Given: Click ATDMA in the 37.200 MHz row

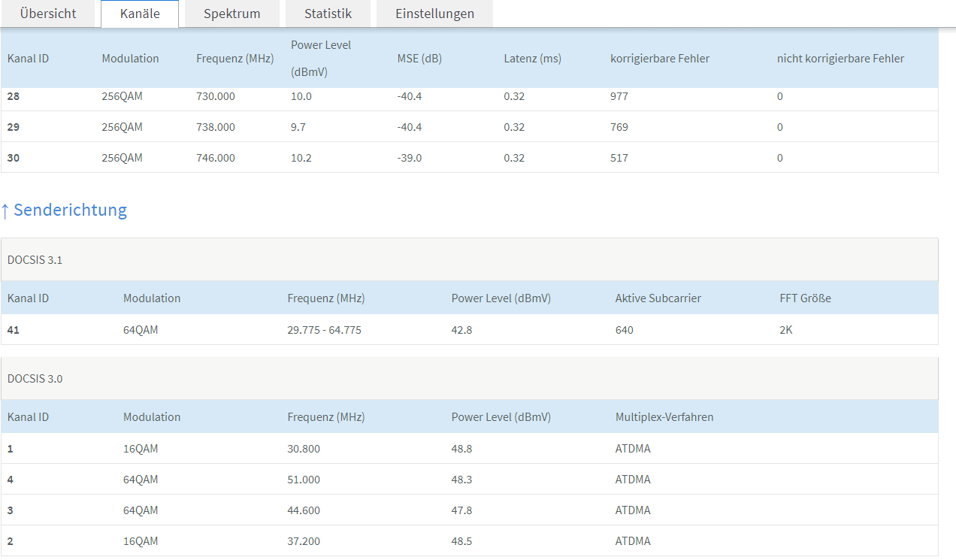Looking at the screenshot, I should pyautogui.click(x=633, y=541).
